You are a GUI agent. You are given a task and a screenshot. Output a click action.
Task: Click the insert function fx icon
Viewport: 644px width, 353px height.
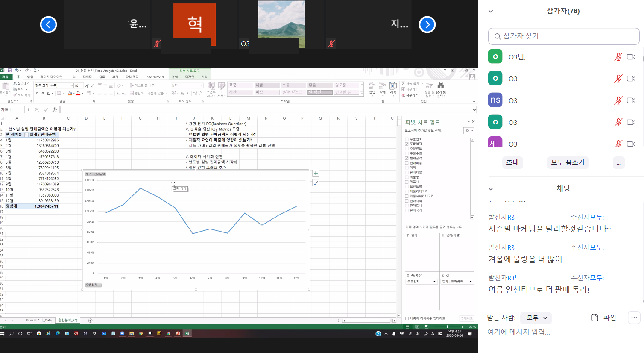(55, 110)
